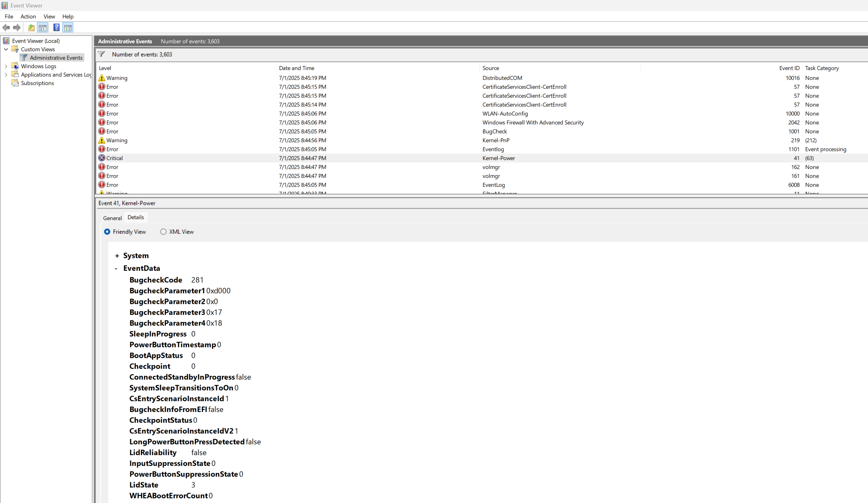
Task: Click the filter funnel icon above the list
Action: coord(101,54)
